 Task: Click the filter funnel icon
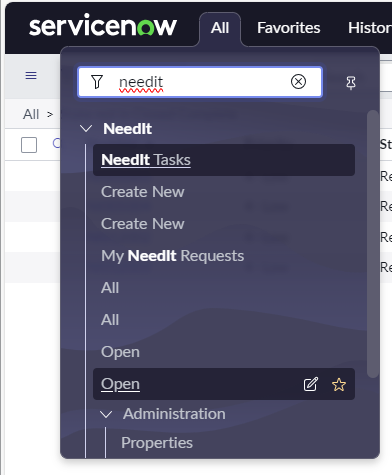(x=97, y=82)
